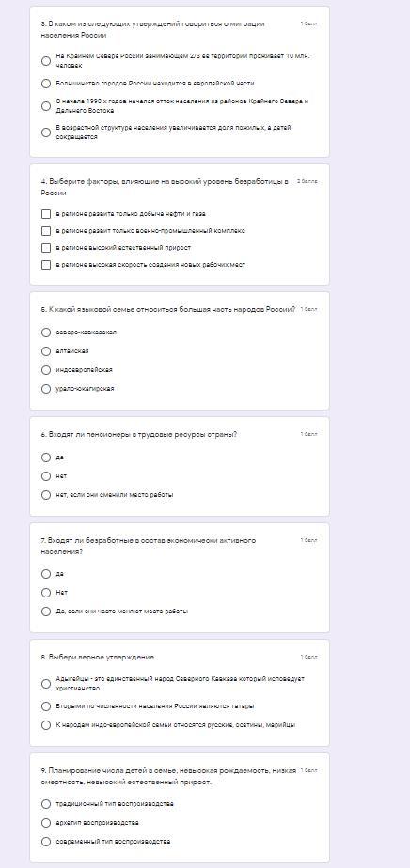
Task: Select 'современный тип воспроизводства' option
Action: coord(46,842)
